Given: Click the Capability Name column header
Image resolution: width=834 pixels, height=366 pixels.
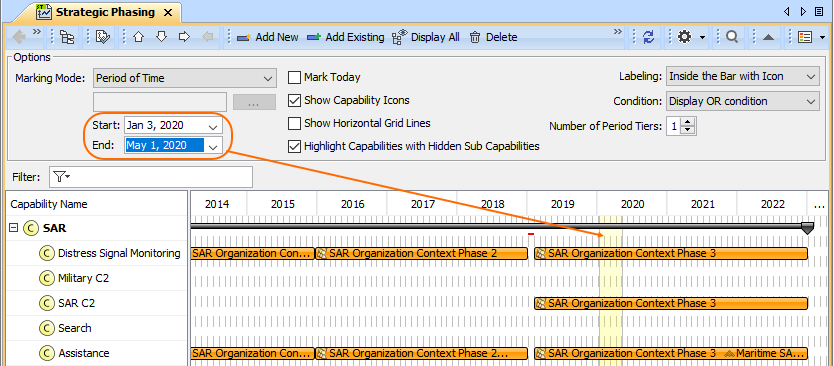Looking at the screenshot, I should point(96,204).
